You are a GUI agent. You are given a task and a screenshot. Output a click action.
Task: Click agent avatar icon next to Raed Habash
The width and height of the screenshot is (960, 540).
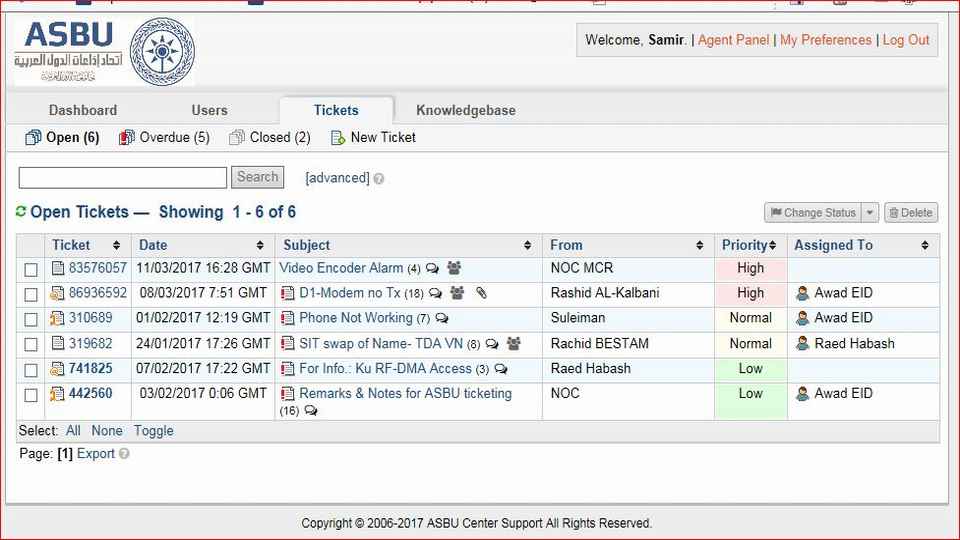(802, 343)
